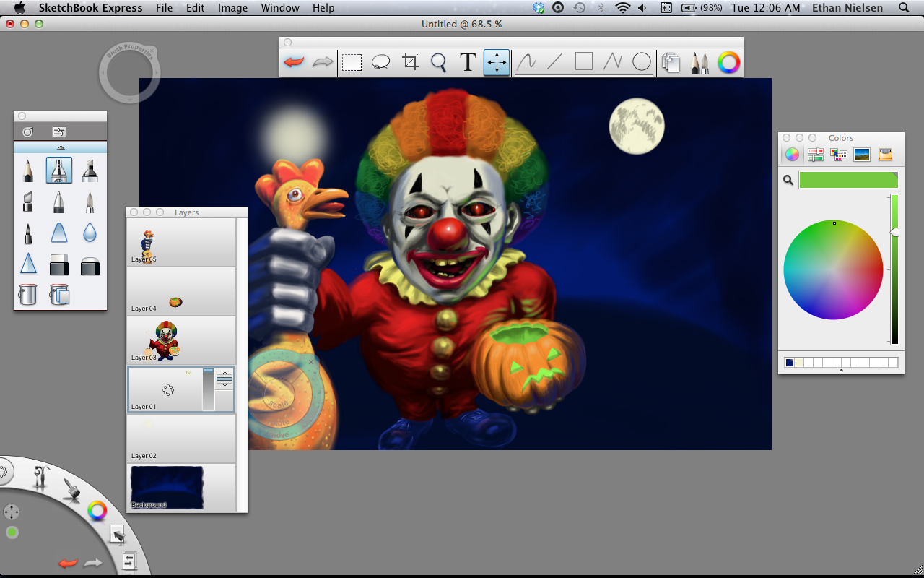Select the rectangular marquee selection tool
This screenshot has height=578, width=924.
pyautogui.click(x=352, y=63)
